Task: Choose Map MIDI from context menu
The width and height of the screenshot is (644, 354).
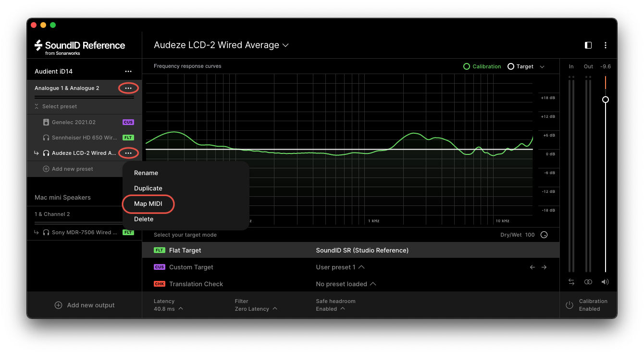Action: [148, 204]
